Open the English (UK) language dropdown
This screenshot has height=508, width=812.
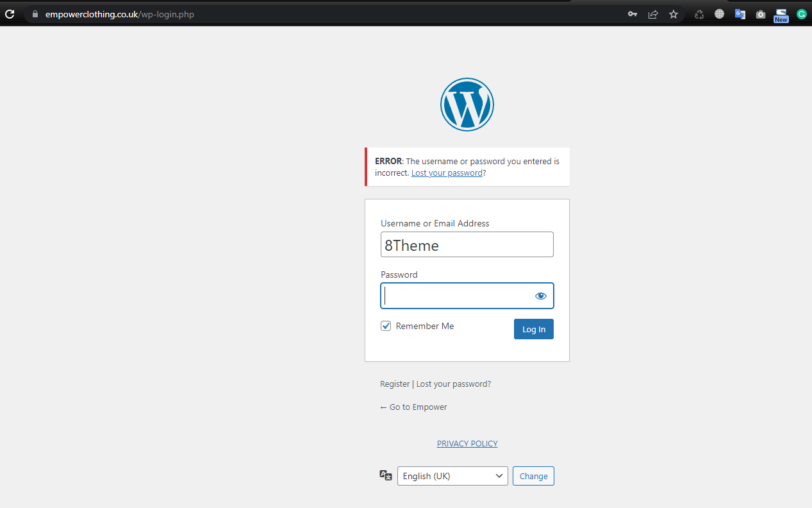452,476
